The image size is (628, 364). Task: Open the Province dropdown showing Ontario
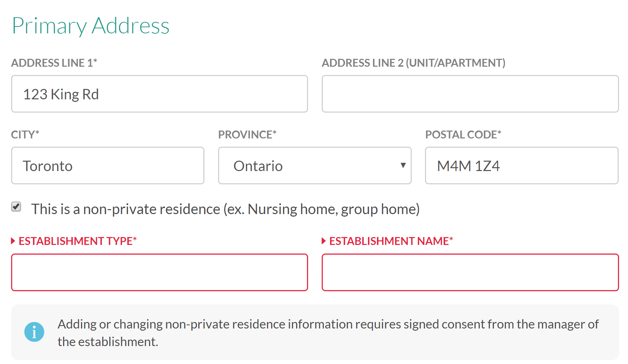[x=315, y=166]
